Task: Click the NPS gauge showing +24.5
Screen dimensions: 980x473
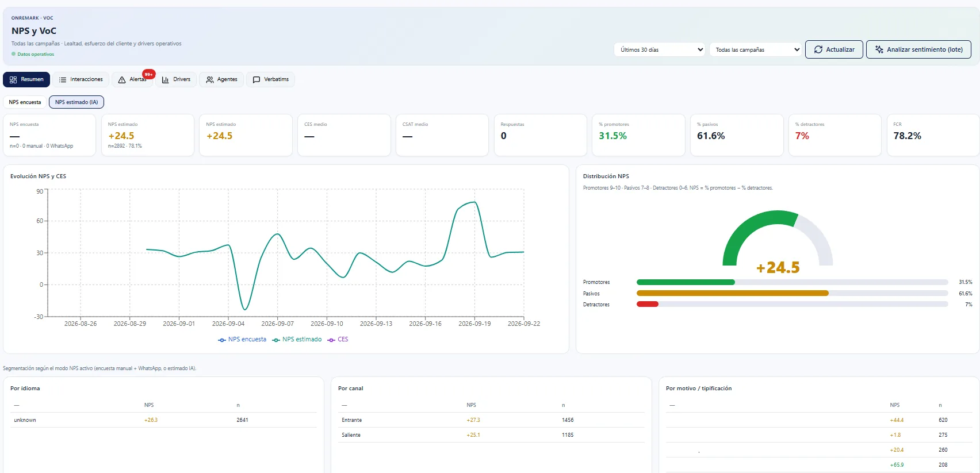Action: click(778, 241)
